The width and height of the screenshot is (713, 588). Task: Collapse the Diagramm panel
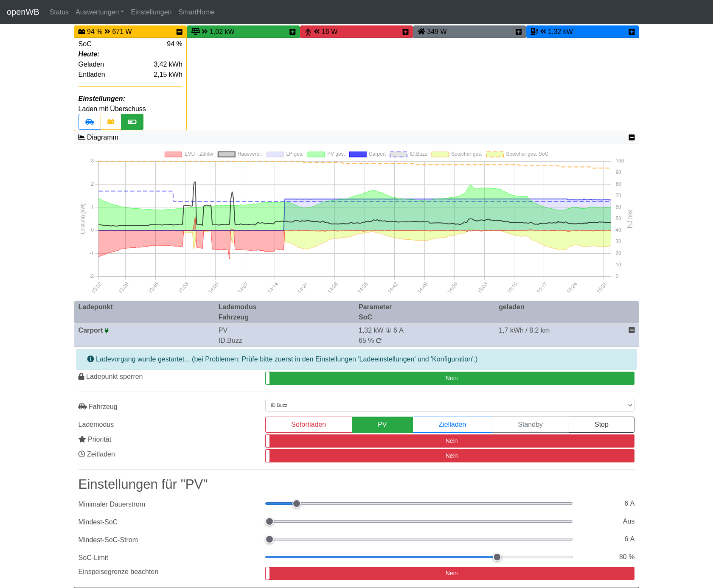pos(632,137)
